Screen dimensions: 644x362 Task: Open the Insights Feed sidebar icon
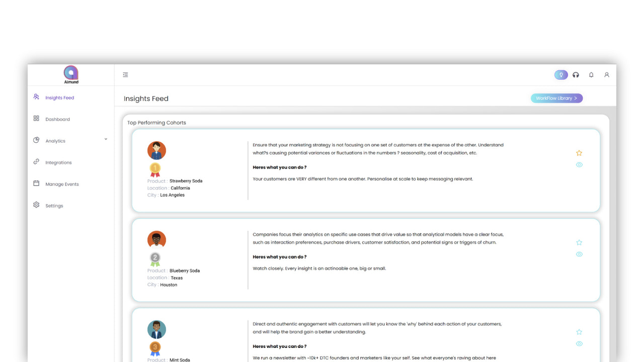tap(36, 97)
